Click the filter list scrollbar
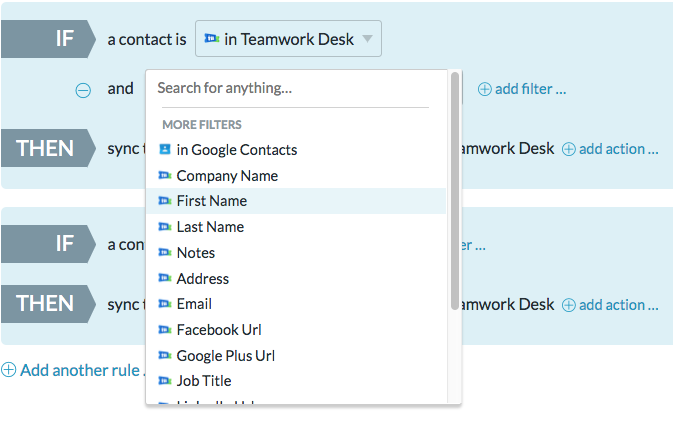673x421 pixels. click(x=455, y=191)
